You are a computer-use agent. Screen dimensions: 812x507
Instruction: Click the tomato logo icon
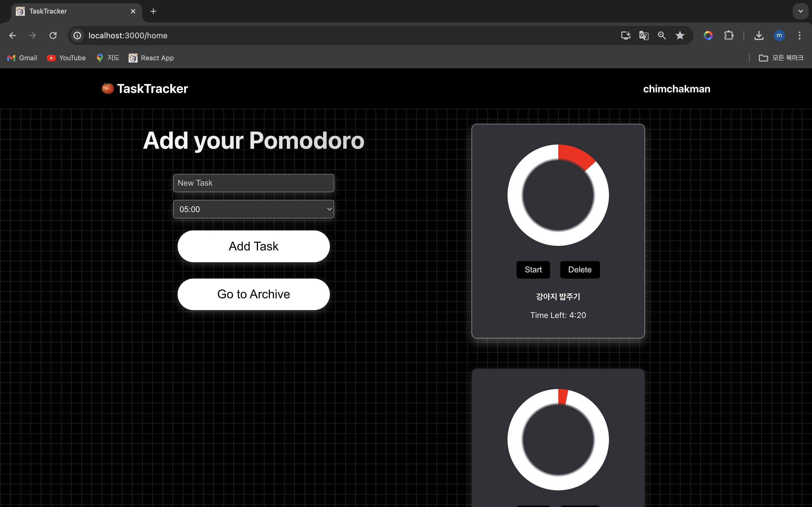click(x=108, y=88)
